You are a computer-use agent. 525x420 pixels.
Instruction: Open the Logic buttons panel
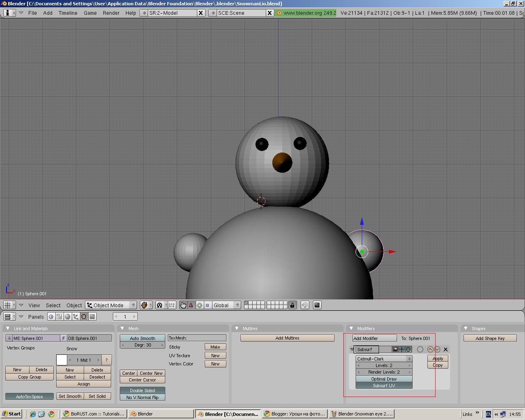tap(51, 316)
